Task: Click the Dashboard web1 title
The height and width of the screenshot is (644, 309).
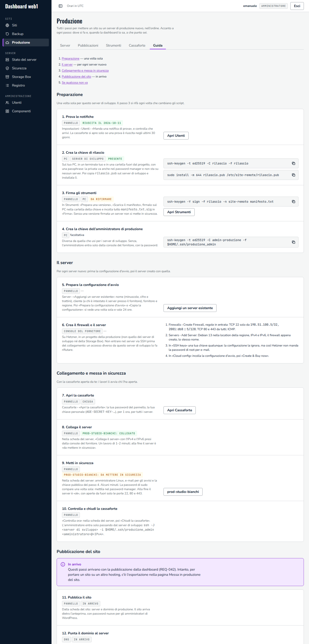Action: click(22, 7)
